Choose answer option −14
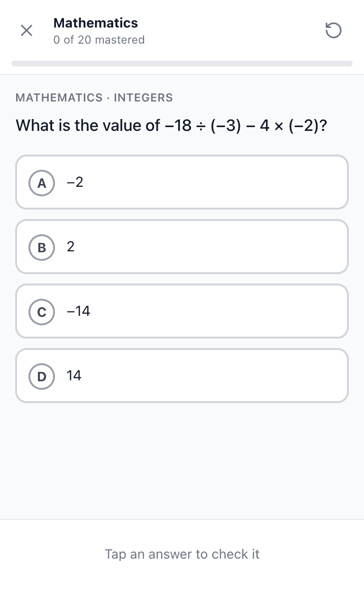Screen dimensions: 364x607 click(x=182, y=311)
